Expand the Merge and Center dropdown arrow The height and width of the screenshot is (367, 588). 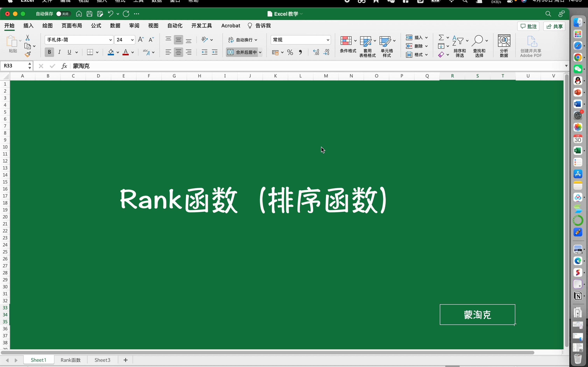click(260, 52)
